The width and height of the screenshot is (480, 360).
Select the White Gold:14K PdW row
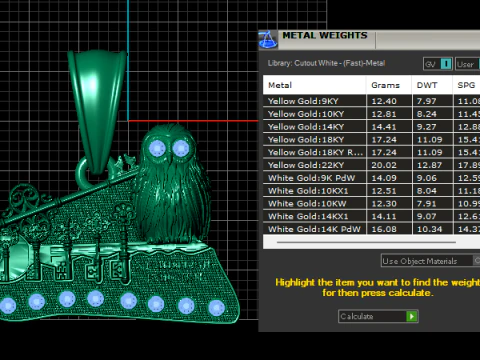coord(371,229)
